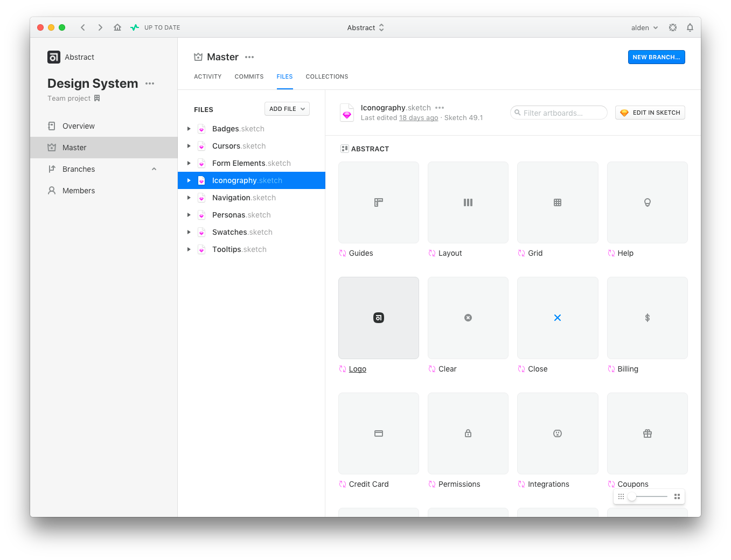Click symbol icon beside Billing label

[611, 369]
